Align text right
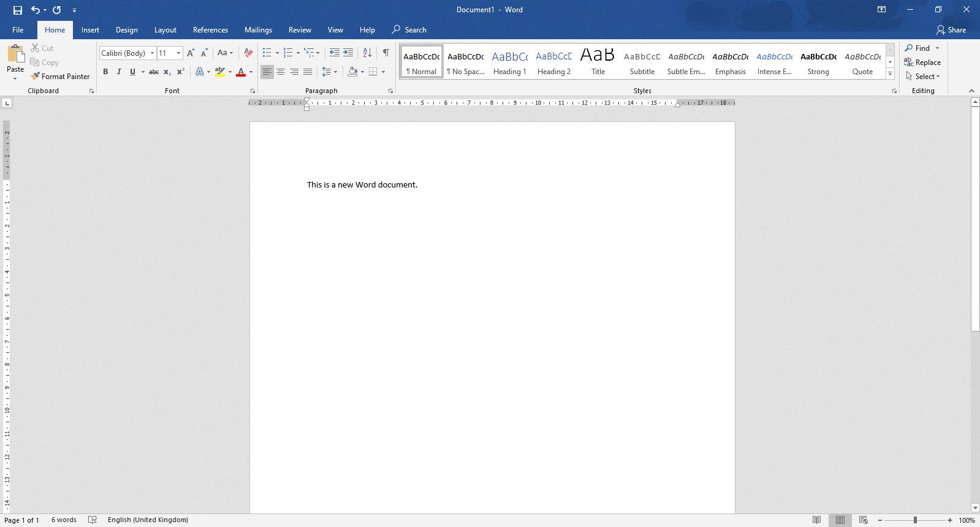Image resolution: width=980 pixels, height=527 pixels. [x=294, y=72]
